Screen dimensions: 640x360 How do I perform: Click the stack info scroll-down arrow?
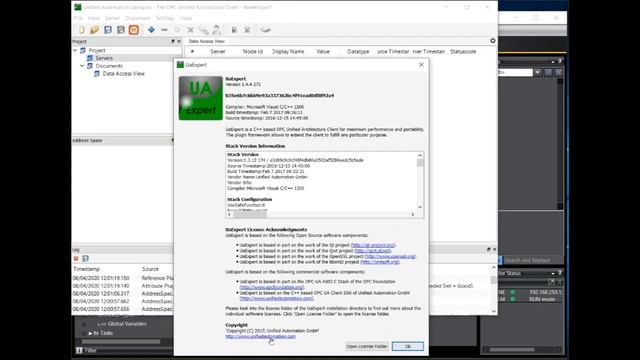point(420,207)
